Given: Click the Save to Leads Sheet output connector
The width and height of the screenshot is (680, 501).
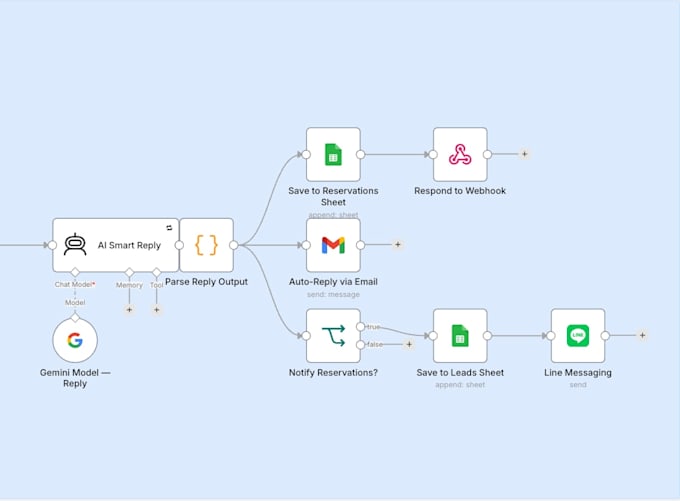Looking at the screenshot, I should click(x=487, y=336).
